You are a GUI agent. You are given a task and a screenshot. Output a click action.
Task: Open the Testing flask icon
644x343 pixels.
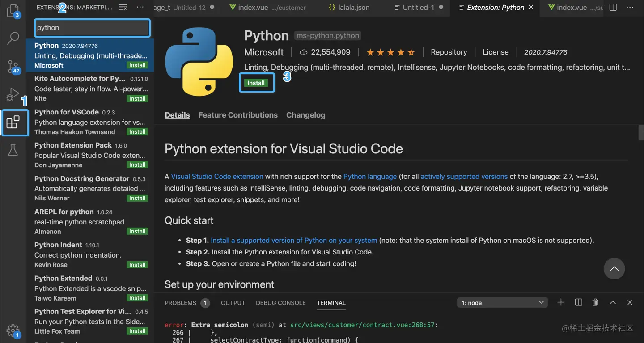(13, 150)
